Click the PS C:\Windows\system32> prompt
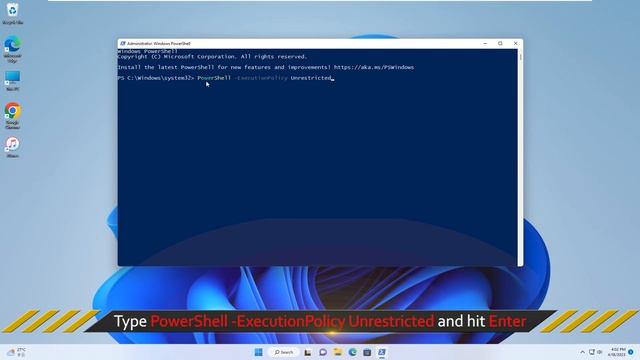Image resolution: width=640 pixels, height=360 pixels. (156, 78)
